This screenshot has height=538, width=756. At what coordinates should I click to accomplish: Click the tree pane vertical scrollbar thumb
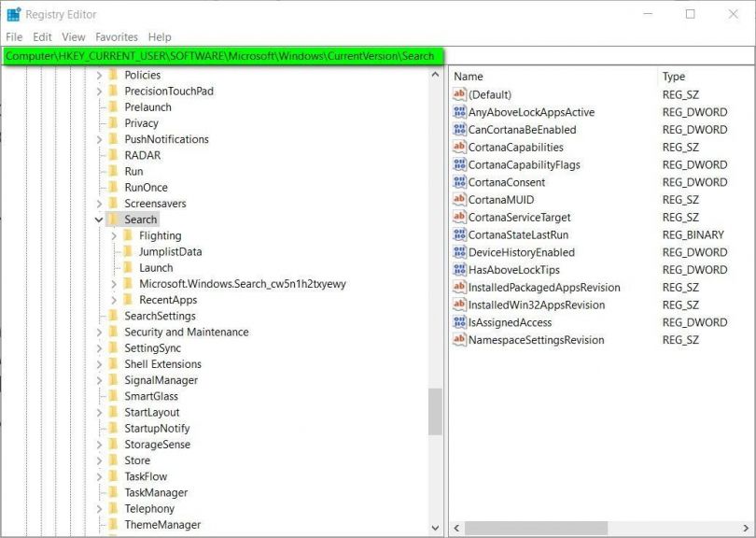(435, 411)
